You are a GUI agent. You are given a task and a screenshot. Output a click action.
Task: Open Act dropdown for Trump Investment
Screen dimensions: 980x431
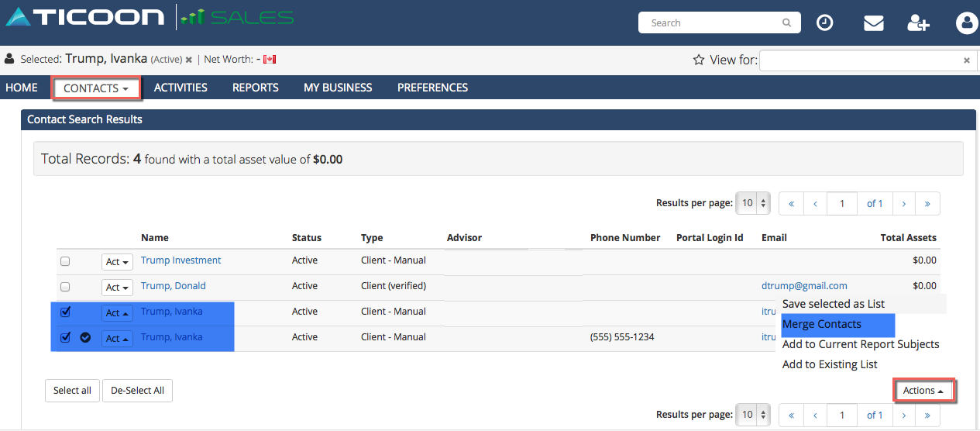point(117,262)
